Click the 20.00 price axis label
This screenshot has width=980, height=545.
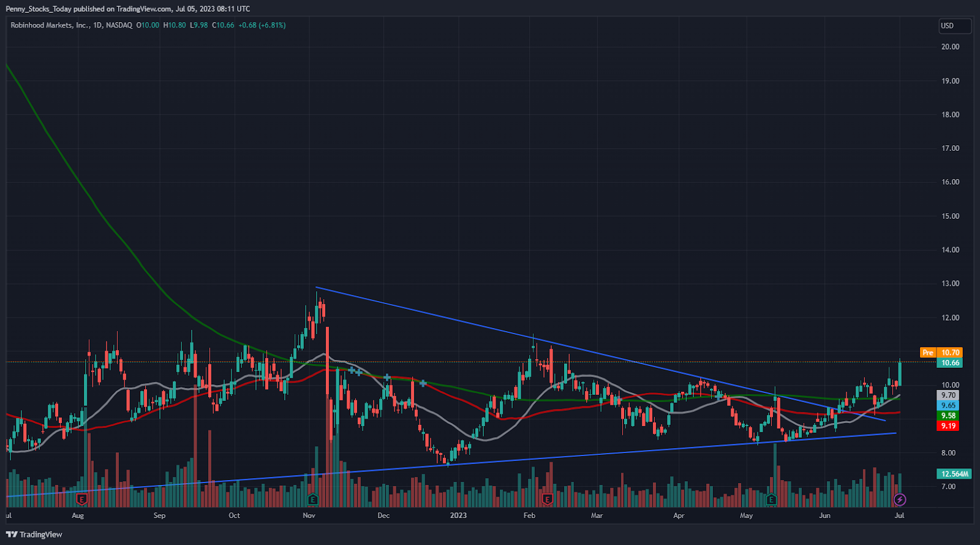[x=950, y=47]
